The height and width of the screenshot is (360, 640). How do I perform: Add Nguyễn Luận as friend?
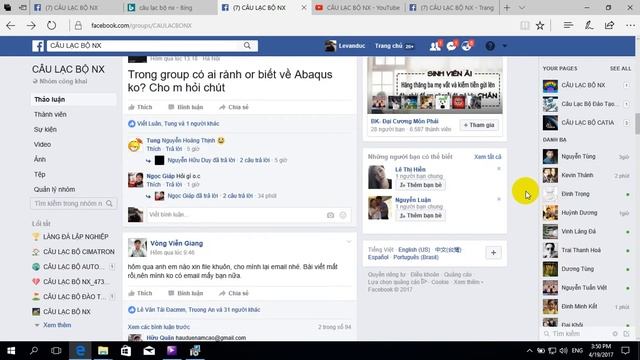(x=420, y=216)
